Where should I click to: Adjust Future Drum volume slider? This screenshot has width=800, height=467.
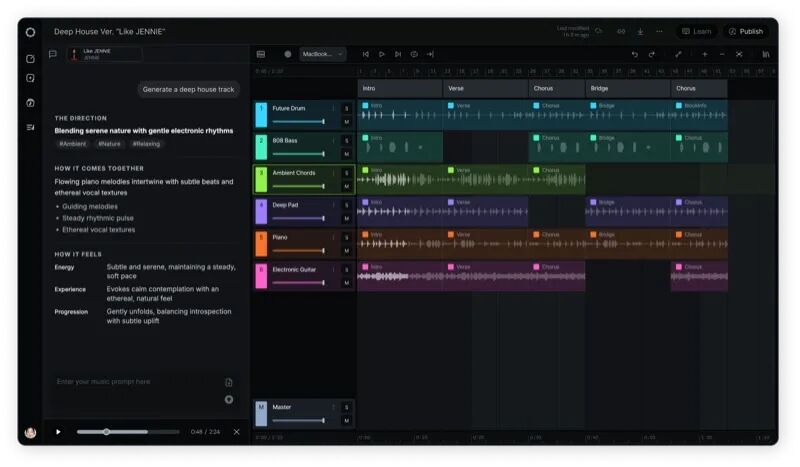coord(298,121)
